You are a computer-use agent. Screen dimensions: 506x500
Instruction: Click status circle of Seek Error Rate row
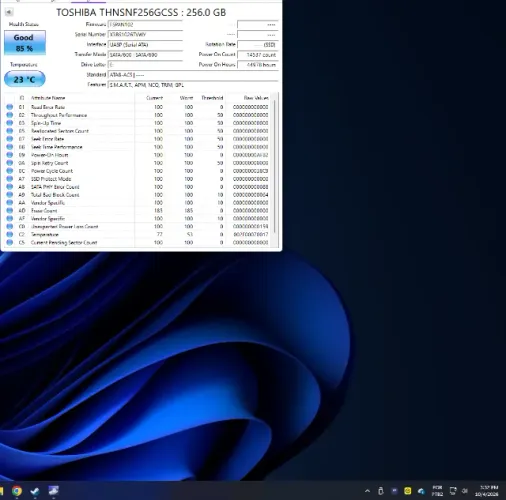10,139
